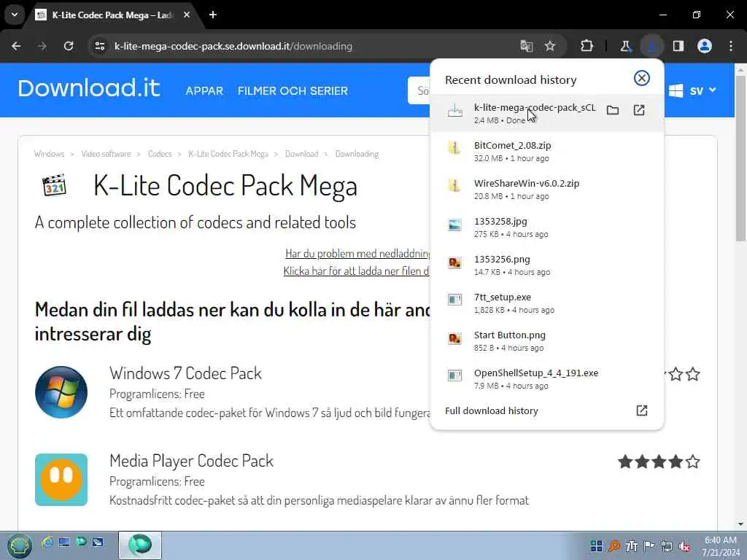Expand the SV language dropdown
Viewport: 747px width, 560px height.
[703, 90]
